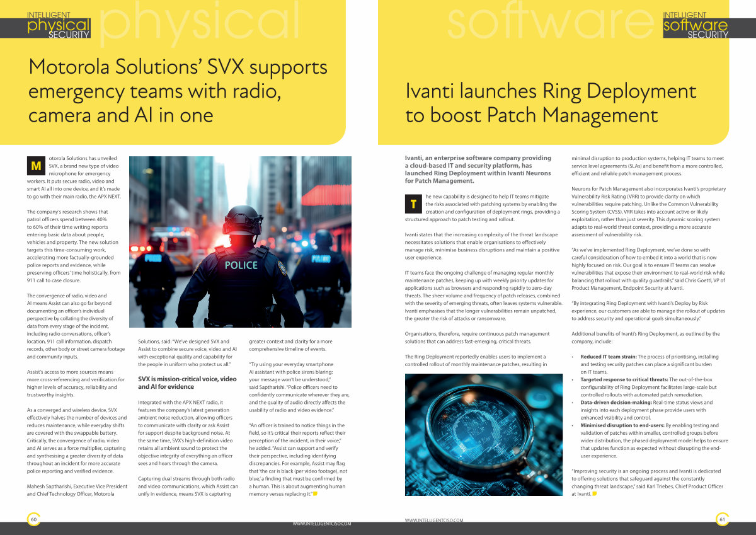The image size is (756, 535).
Task: Click quote starting "An officer is trained to notice"
Action: tap(298, 459)
